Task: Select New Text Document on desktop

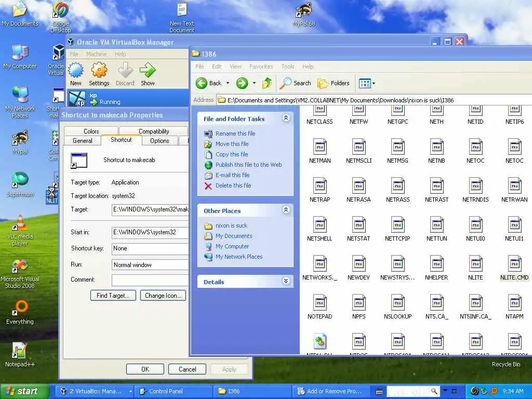Action: 182,17
